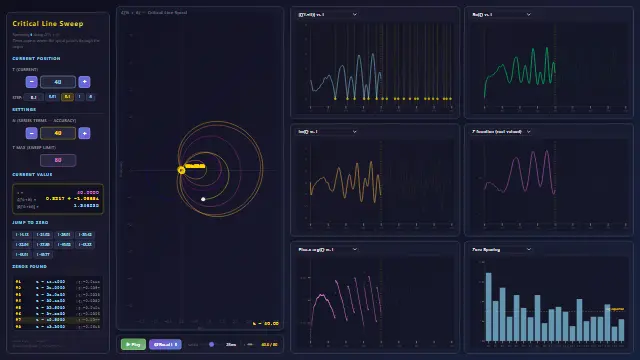Select zero #5 in Zeros Found list
The image size is (640, 360).
[58, 307]
